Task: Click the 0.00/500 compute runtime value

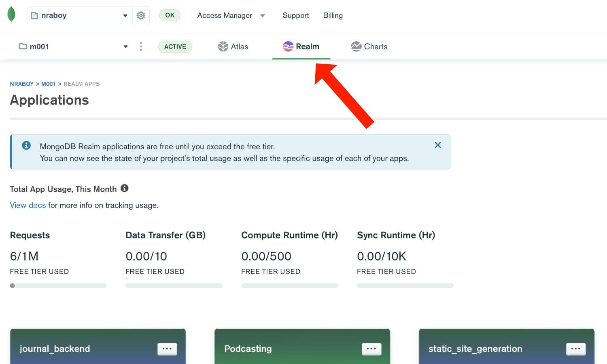Action: (266, 256)
